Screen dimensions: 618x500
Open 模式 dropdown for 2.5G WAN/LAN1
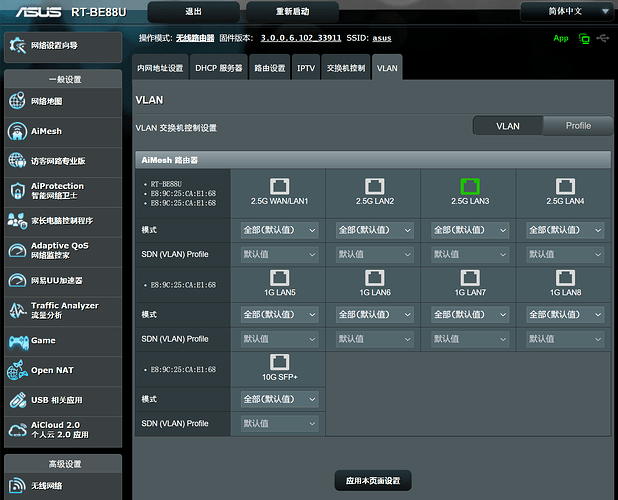tap(279, 230)
